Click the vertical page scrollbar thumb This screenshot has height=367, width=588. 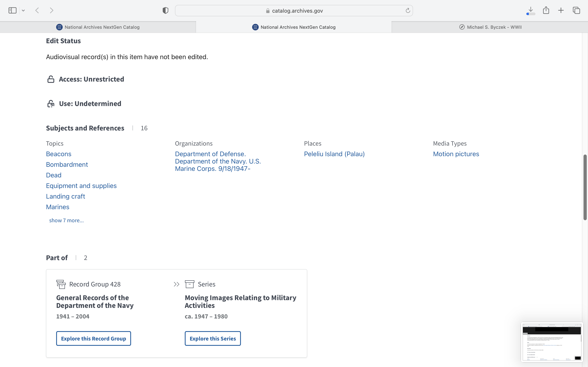585,187
